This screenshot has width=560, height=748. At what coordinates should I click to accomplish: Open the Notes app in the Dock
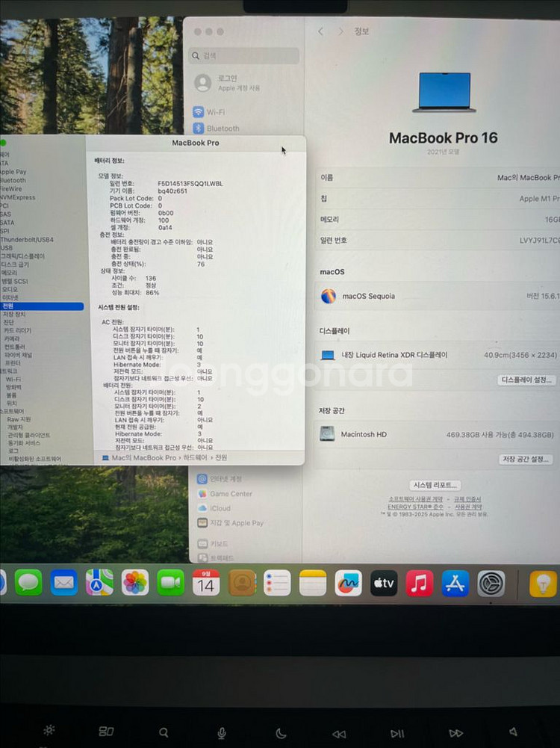pyautogui.click(x=313, y=582)
